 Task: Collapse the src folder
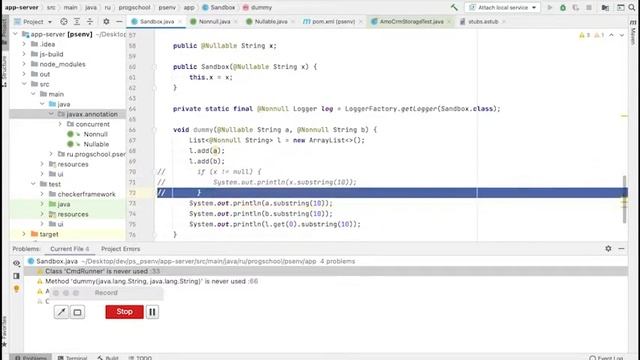(24, 84)
